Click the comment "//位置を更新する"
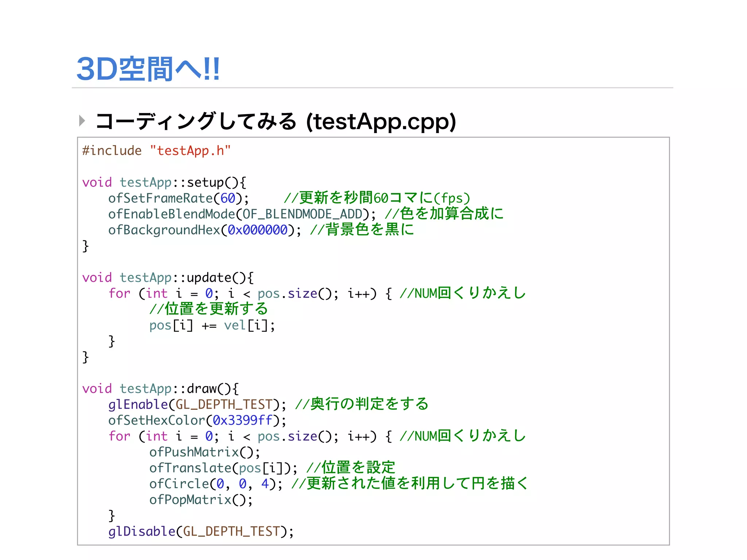The height and width of the screenshot is (560, 747). (x=209, y=309)
